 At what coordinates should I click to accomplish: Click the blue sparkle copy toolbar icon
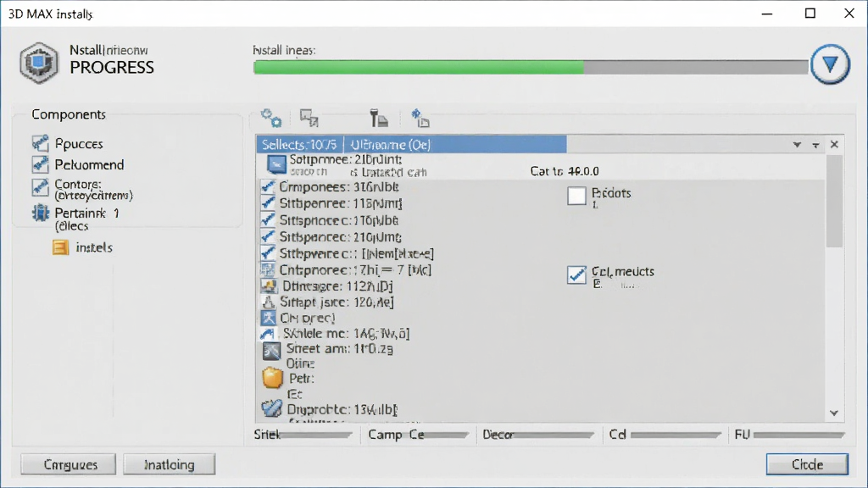(x=420, y=118)
